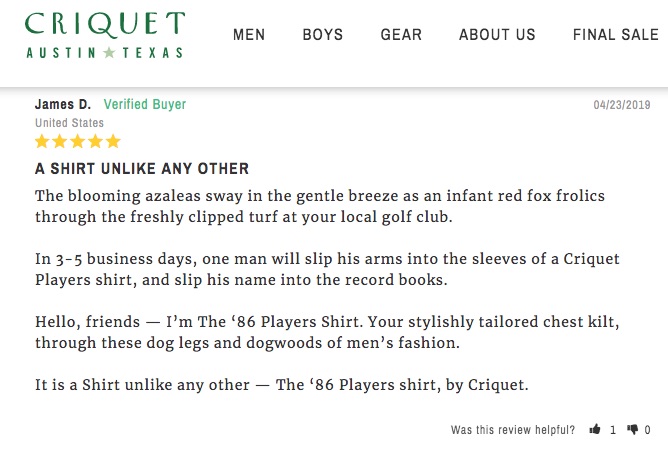668x457 pixels.
Task: Click the Verified Buyer label
Action: 145,104
